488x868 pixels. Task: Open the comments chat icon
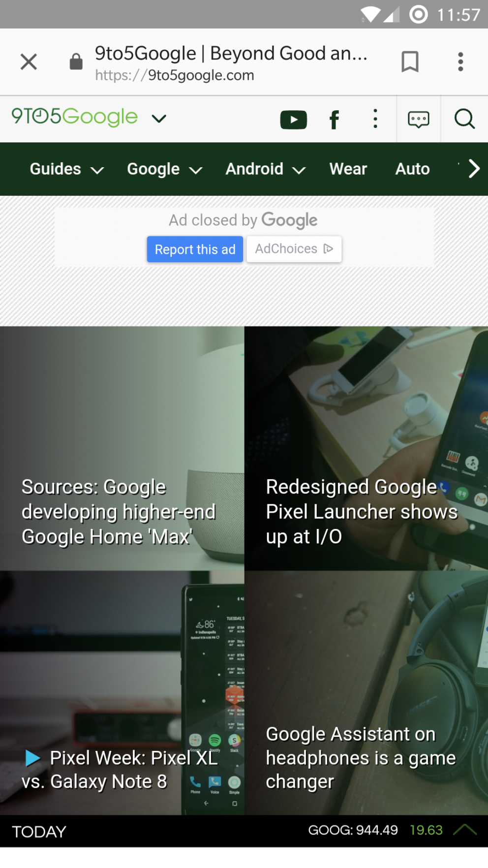tap(419, 120)
